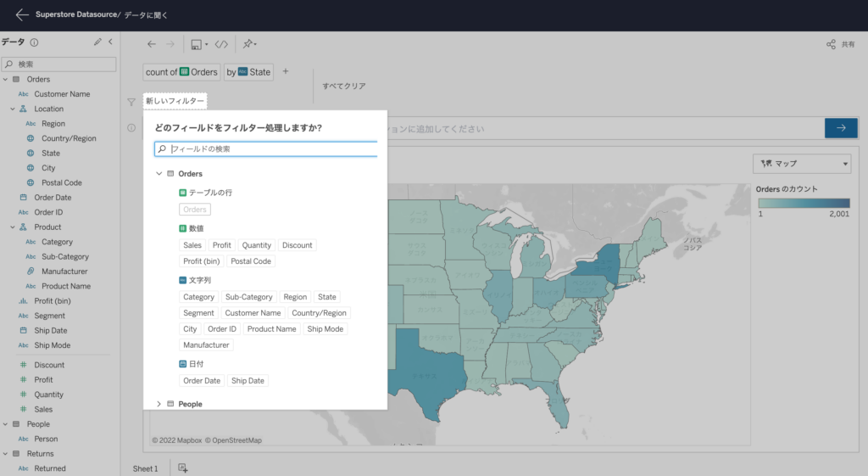The image size is (868, 476).
Task: Click the new sheet icon beside Sheet 1
Action: coord(182,468)
